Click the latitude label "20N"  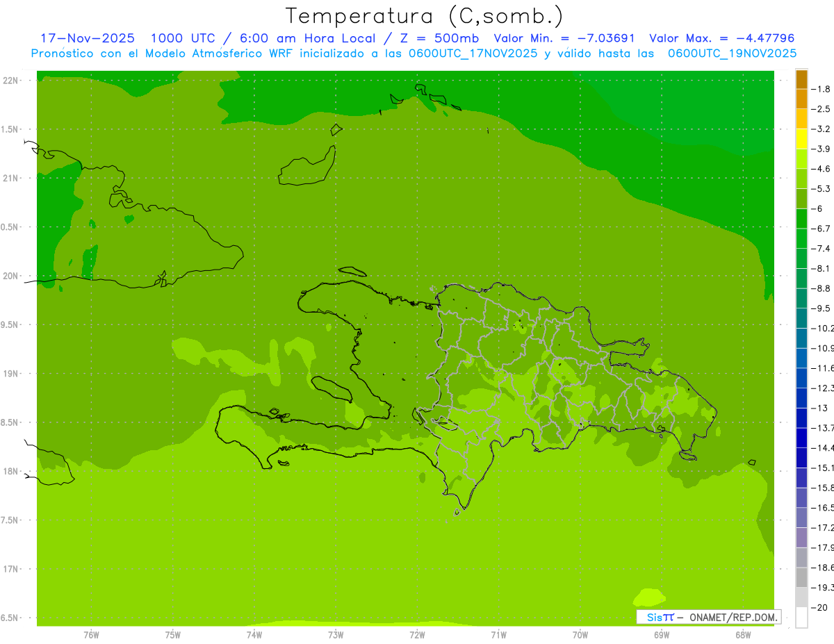10,276
